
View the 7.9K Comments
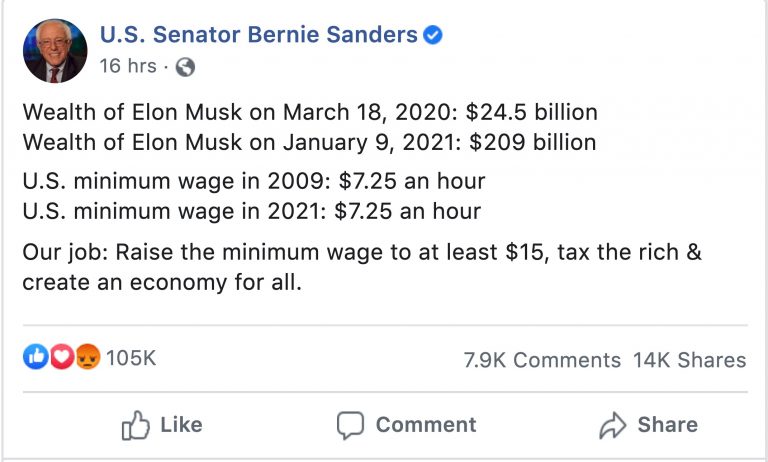[542, 360]
